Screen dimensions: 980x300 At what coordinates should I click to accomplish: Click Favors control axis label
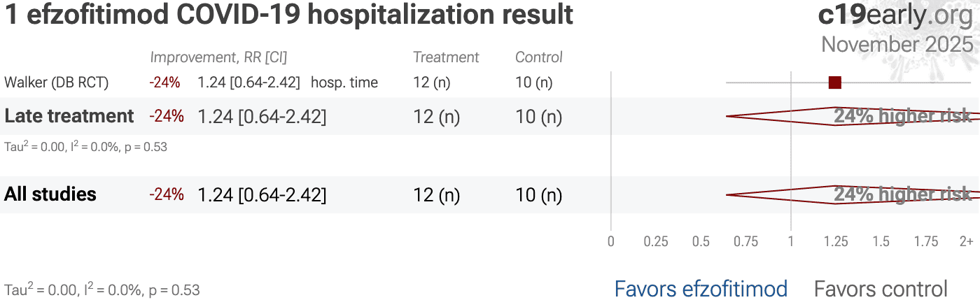881,288
